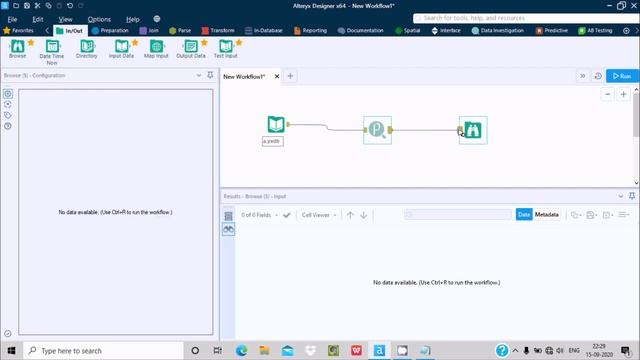Viewport: 640px width, 360px height.
Task: Move to the previous record with the up arrow
Action: (x=350, y=215)
